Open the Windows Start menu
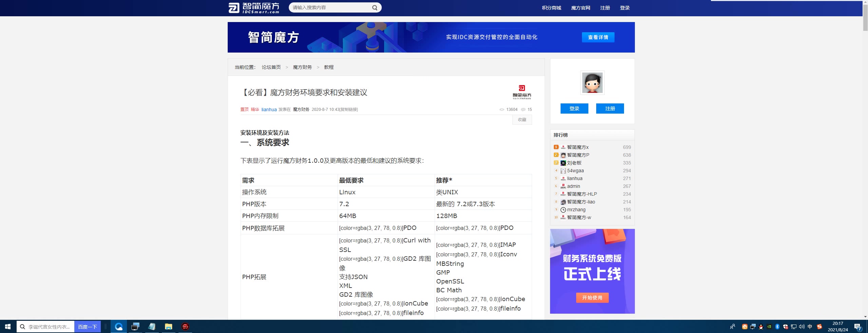The image size is (868, 333). pyautogui.click(x=8, y=327)
